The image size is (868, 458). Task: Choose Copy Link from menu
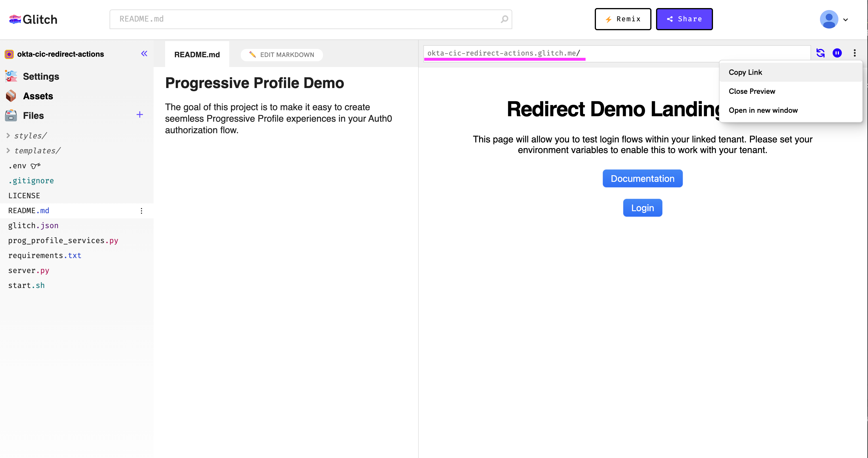pyautogui.click(x=745, y=72)
